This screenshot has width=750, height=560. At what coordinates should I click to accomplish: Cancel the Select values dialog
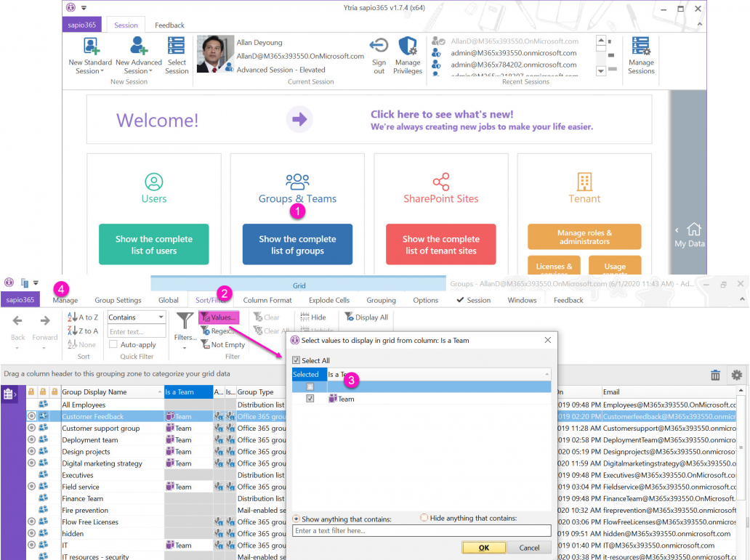tap(529, 548)
